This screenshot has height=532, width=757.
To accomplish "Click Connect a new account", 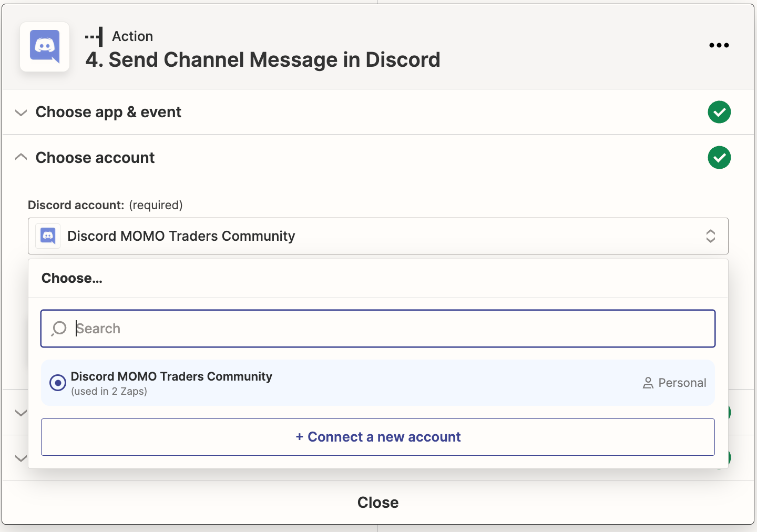I will [378, 437].
